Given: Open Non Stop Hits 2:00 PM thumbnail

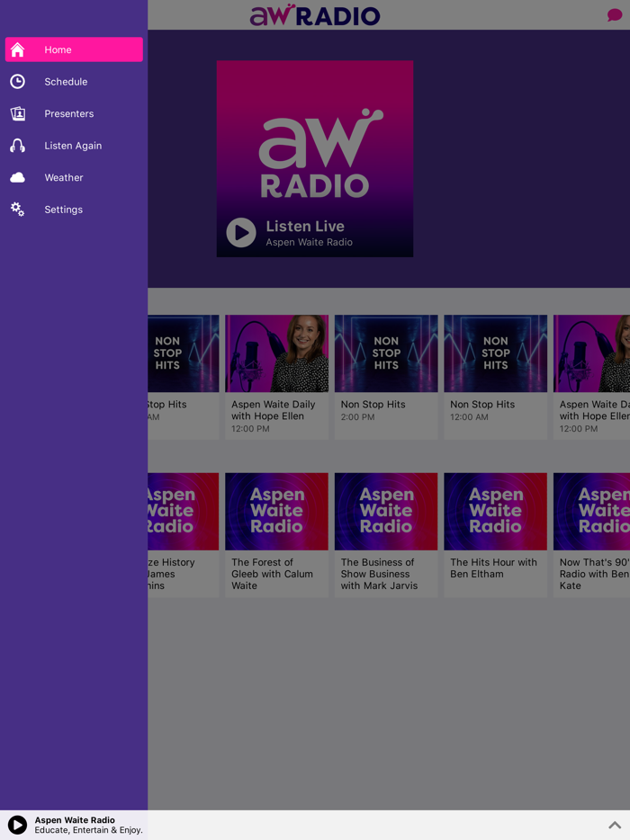Looking at the screenshot, I should click(386, 353).
